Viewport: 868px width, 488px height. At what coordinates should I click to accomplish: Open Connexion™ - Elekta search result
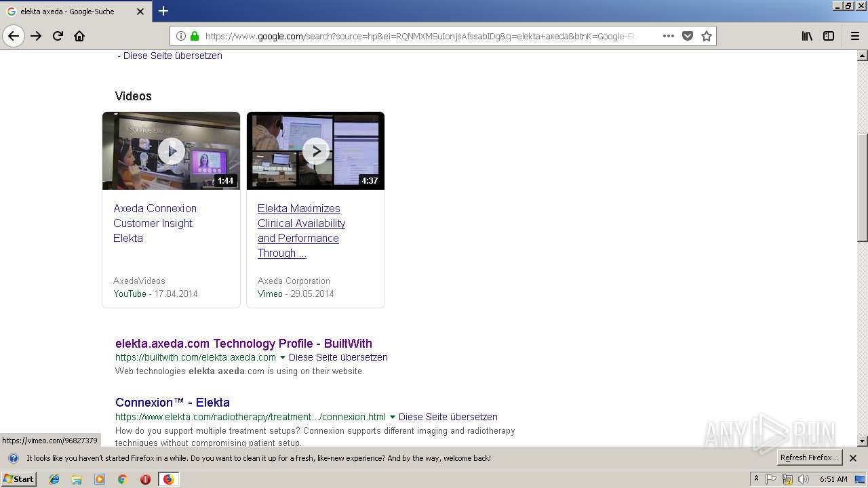click(x=172, y=402)
